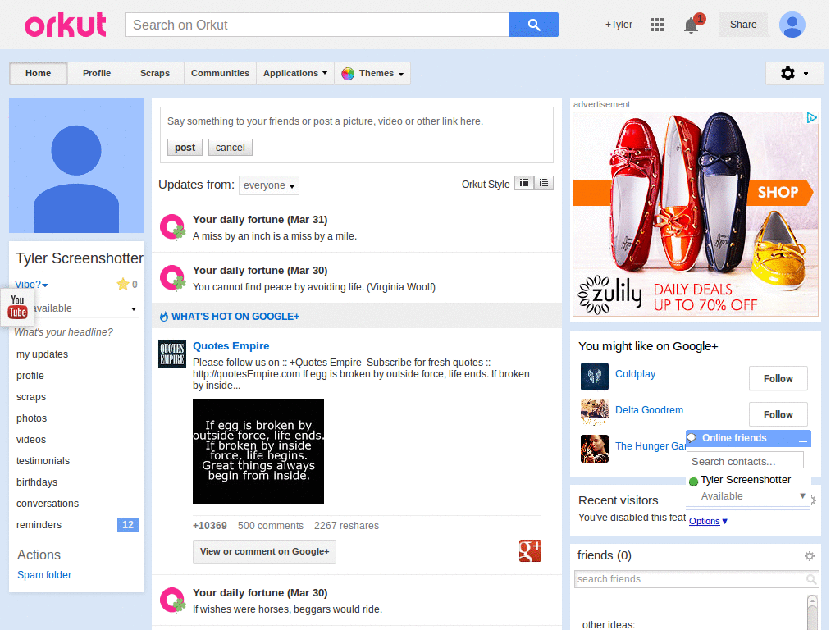Click Mar 31 daily fortune icon
The height and width of the screenshot is (630, 840).
point(172,227)
